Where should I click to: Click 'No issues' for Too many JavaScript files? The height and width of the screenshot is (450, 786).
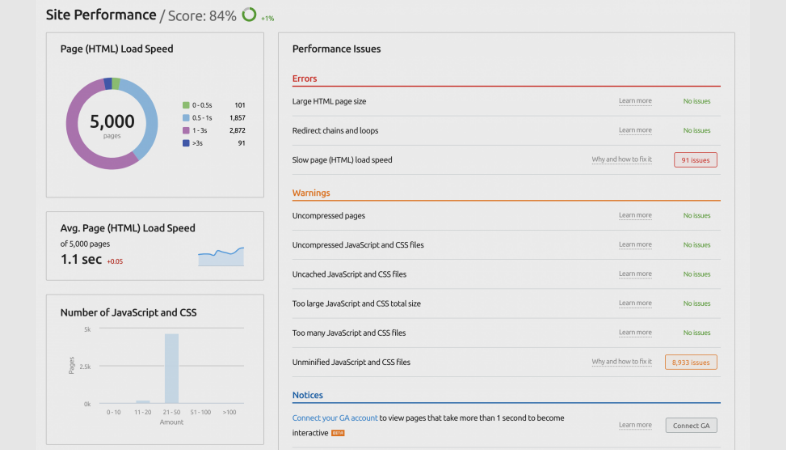click(697, 333)
